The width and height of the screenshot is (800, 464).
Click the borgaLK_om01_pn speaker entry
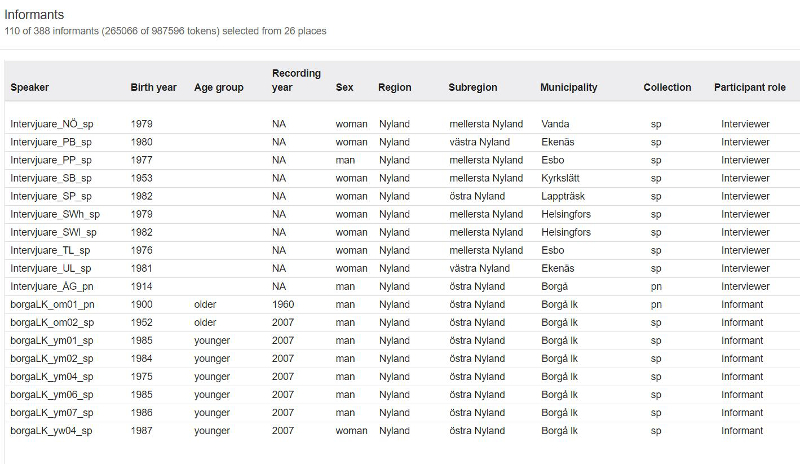tap(52, 304)
